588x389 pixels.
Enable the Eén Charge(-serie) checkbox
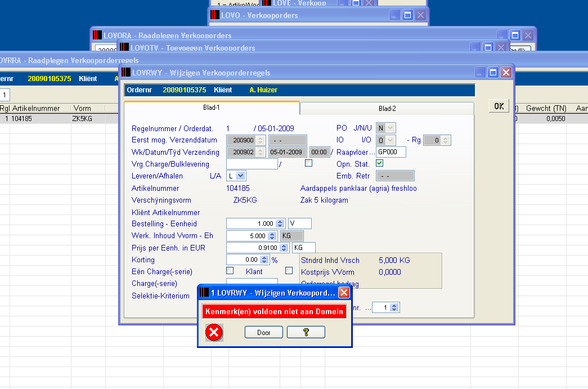pyautogui.click(x=230, y=270)
